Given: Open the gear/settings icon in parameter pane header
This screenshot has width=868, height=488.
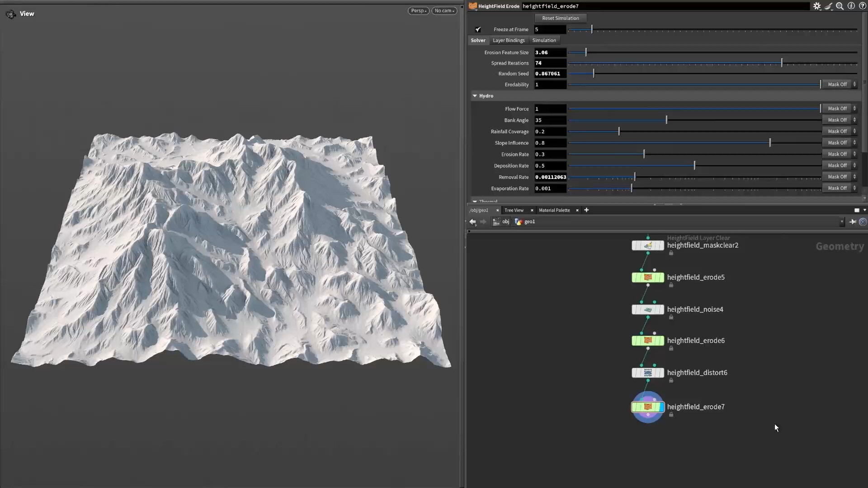Looking at the screenshot, I should tap(817, 6).
